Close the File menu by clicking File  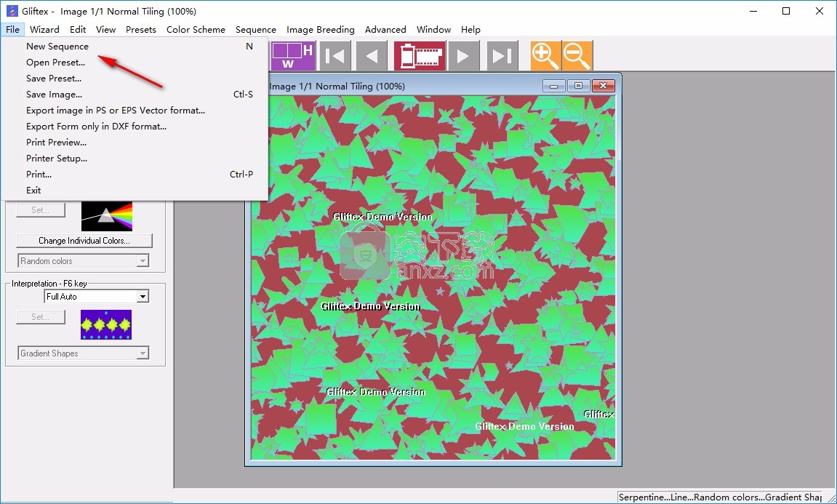tap(13, 29)
